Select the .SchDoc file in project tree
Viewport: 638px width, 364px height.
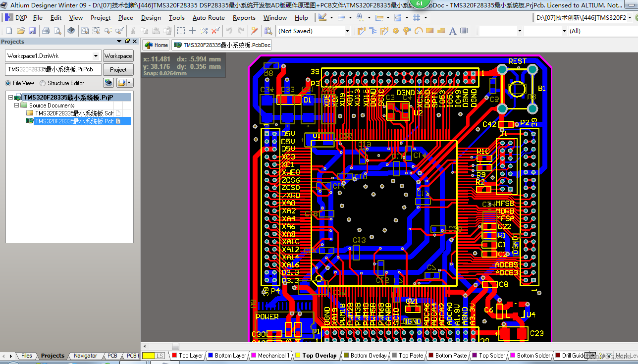pos(74,113)
